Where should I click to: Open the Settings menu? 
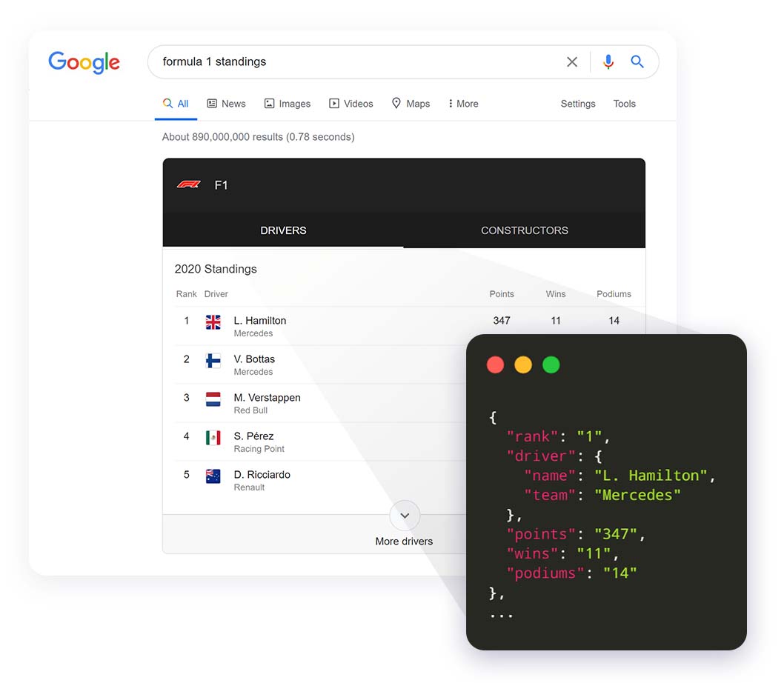tap(577, 104)
